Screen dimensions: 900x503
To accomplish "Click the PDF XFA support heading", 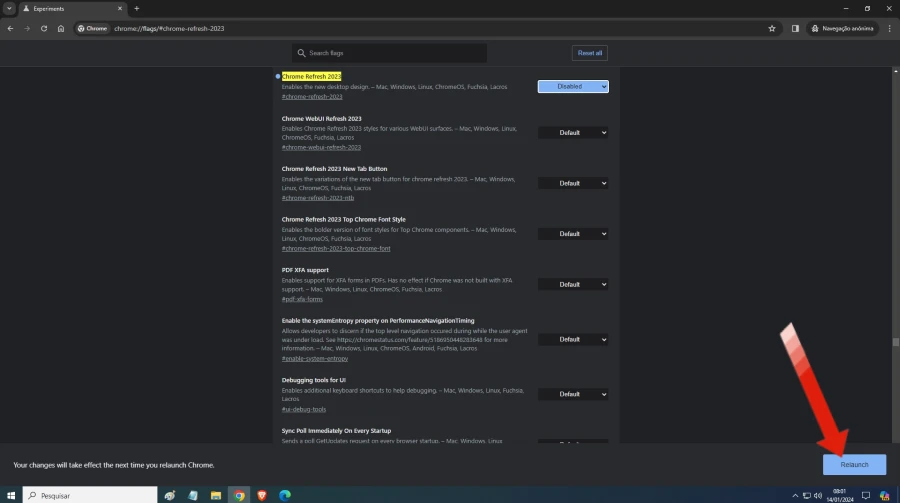I will [x=305, y=270].
